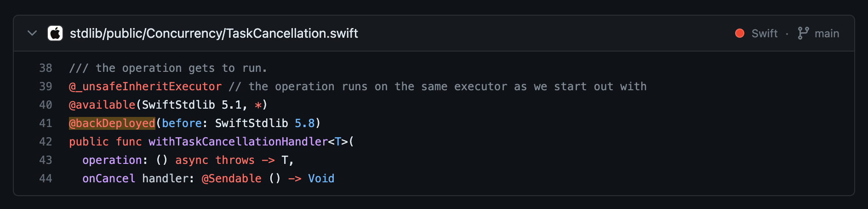
Task: Collapse the TaskCancellation.swift code block
Action: [32, 33]
